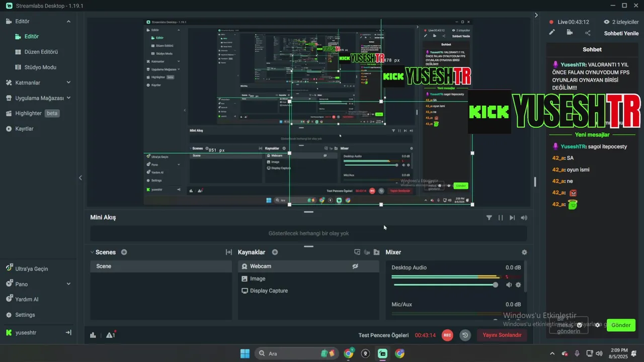Open the Mini Akış filter icon
The image size is (644, 362).
(x=489, y=218)
